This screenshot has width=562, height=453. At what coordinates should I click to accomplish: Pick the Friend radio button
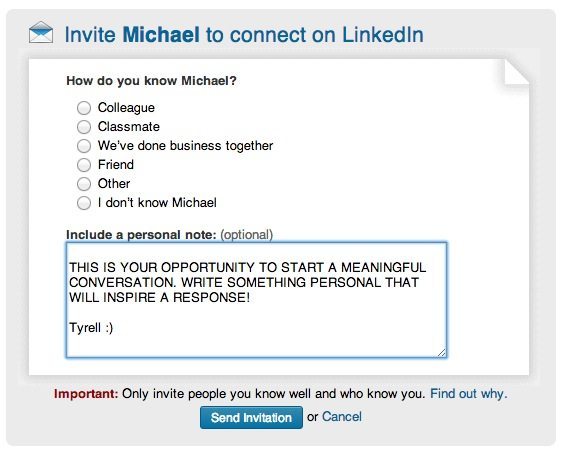tap(84, 165)
